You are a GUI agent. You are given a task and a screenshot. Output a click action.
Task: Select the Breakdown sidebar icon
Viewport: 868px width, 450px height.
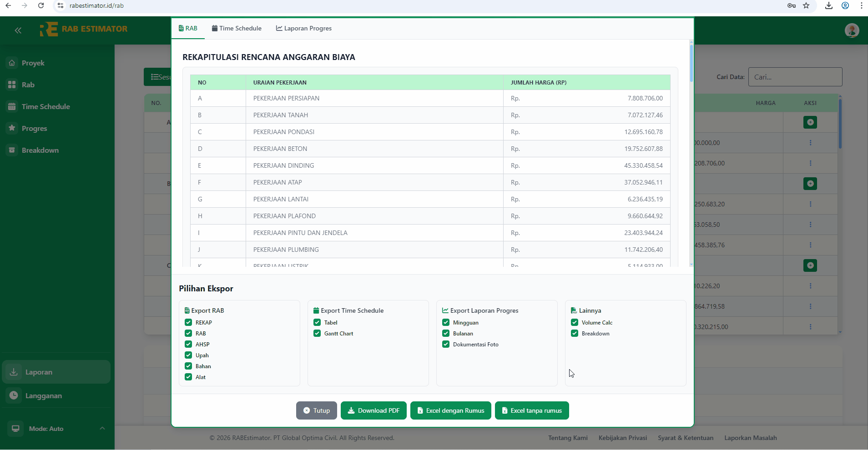[12, 150]
